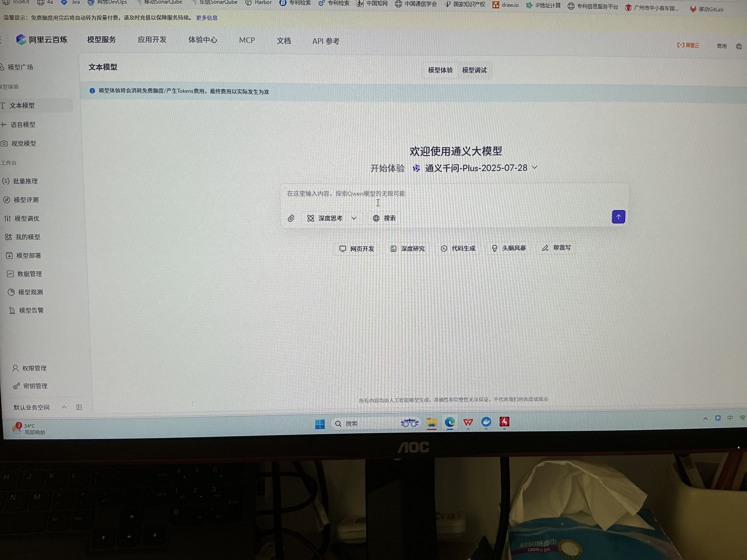Open MCP from the top navigation
Screen dimensions: 747x560
tap(247, 40)
